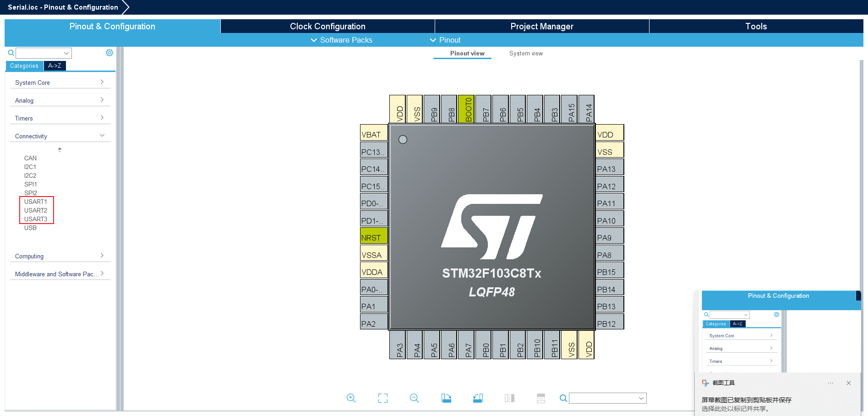868x416 pixels.
Task: Rotate chip counter-clockwise icon
Action: click(478, 398)
